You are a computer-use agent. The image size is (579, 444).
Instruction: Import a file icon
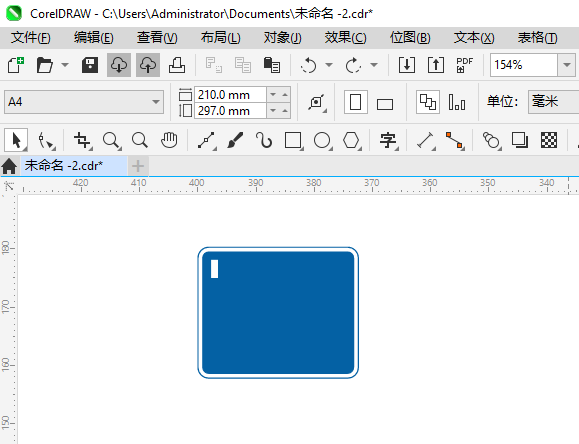[407, 65]
